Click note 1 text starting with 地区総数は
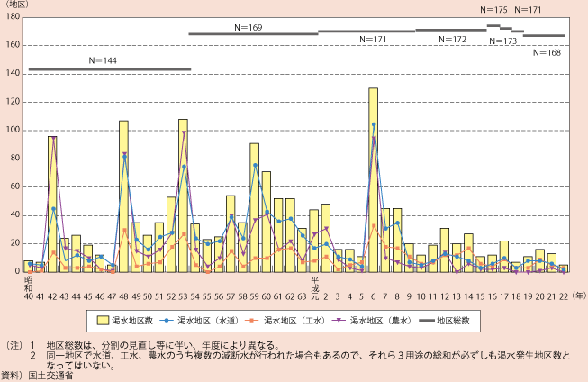 [x=163, y=345]
